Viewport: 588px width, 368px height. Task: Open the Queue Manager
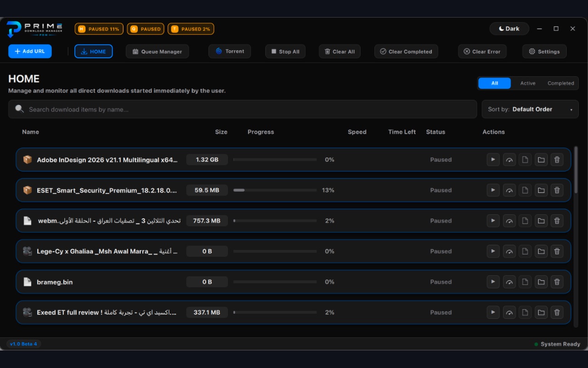click(157, 52)
